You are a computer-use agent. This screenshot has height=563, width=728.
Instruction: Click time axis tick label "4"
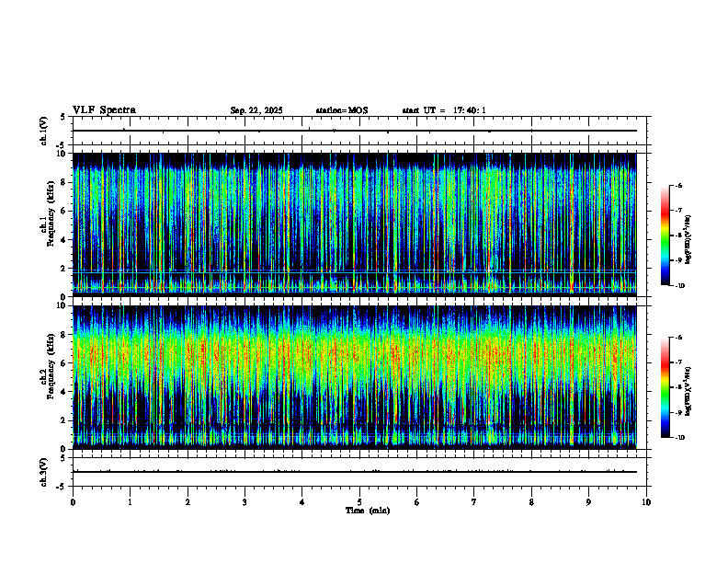pyautogui.click(x=302, y=502)
